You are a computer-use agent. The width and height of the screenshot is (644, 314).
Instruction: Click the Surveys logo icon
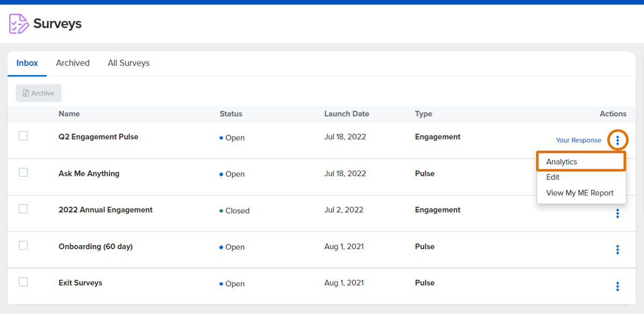coord(19,24)
